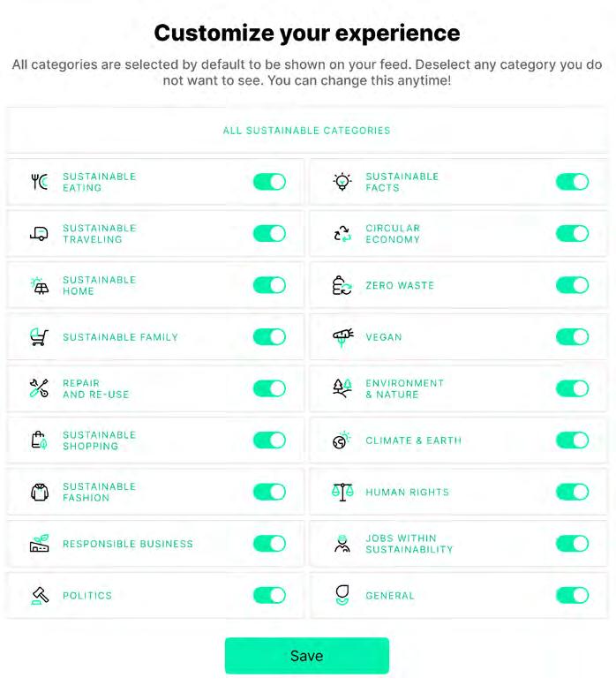Click the Sustainable Fashion hoodie icon
Screen dimensions: 616x685
coord(39,492)
